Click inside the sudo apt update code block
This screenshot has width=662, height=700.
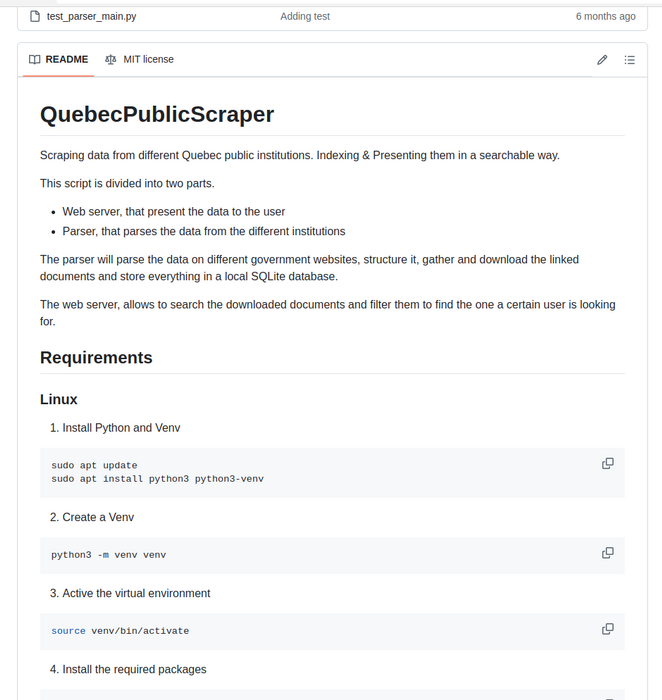pos(95,466)
